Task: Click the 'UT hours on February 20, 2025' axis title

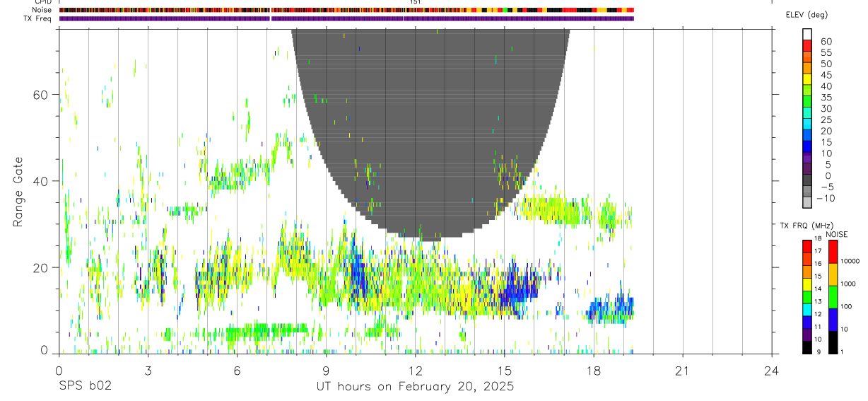Action: click(x=415, y=387)
